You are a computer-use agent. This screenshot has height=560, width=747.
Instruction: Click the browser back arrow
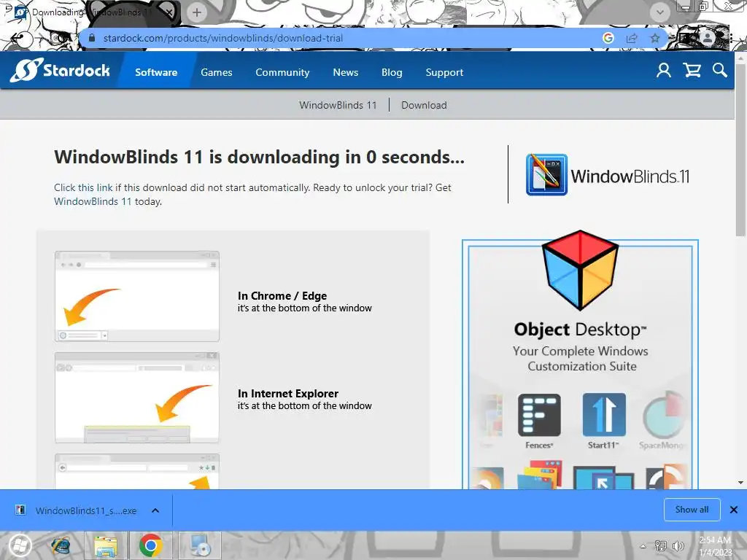[x=17, y=38]
